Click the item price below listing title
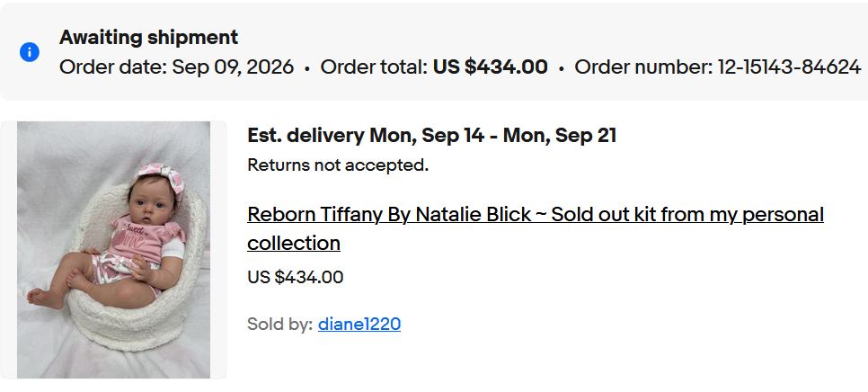The width and height of the screenshot is (868, 392). (295, 277)
